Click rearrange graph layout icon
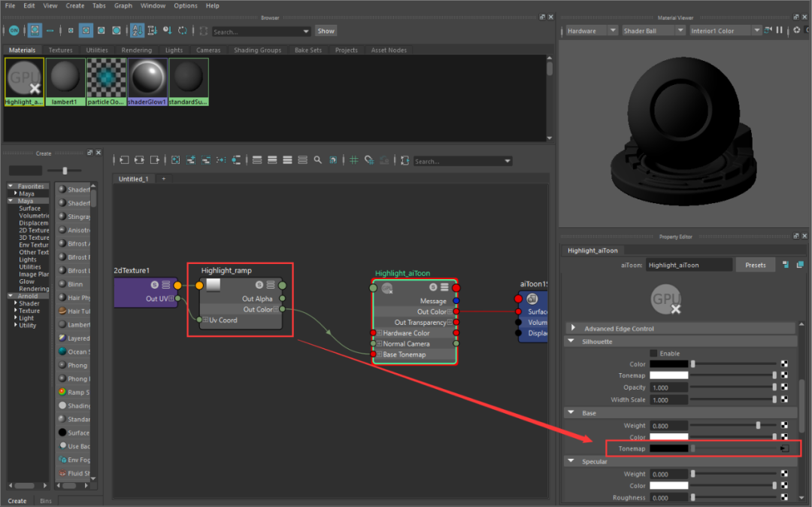The image size is (812, 507). (220, 160)
